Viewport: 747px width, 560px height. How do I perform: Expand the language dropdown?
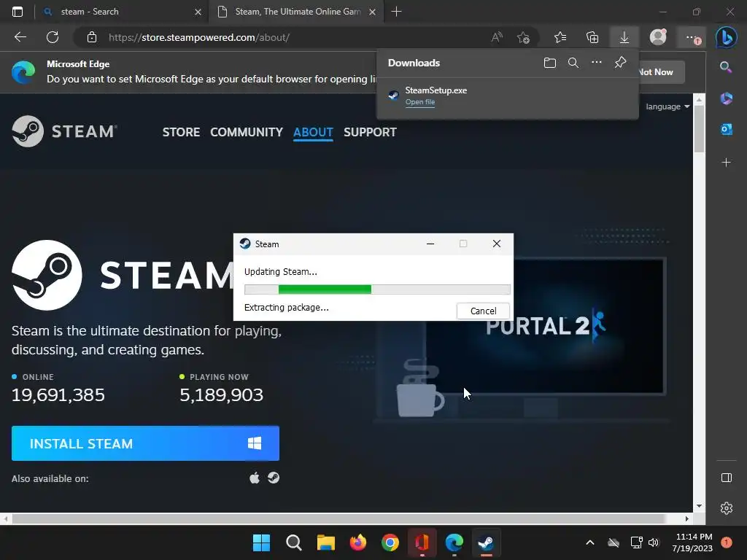[667, 106]
